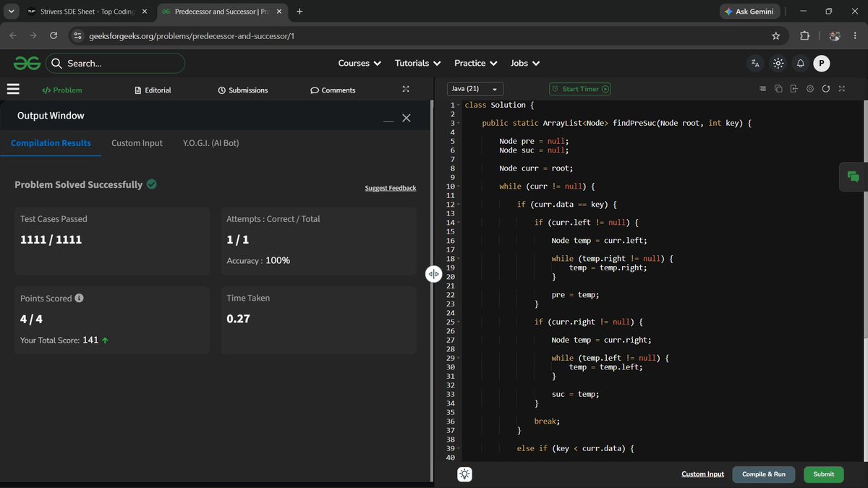Viewport: 868px width, 488px height.
Task: Click the reset code circular arrow icon
Action: pos(826,89)
